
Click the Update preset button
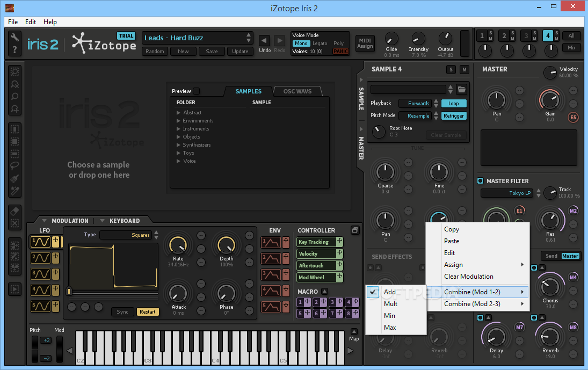point(240,52)
